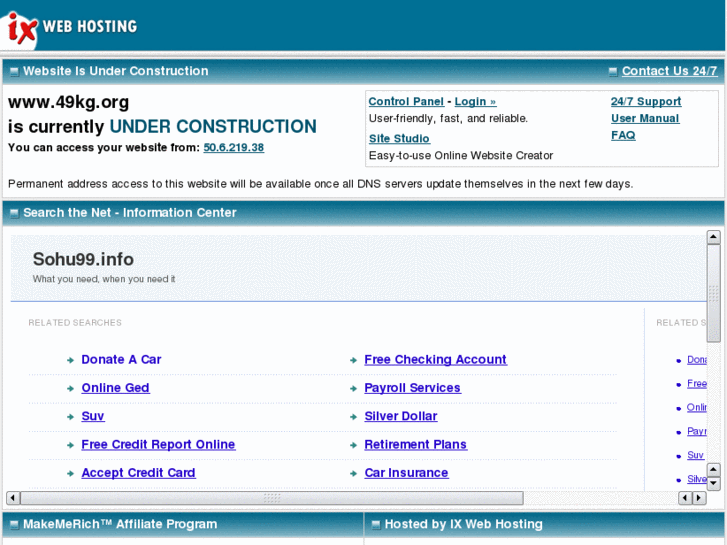Open the Contact Us 24/7 link
Image resolution: width=727 pixels, height=545 pixels.
tap(669, 71)
